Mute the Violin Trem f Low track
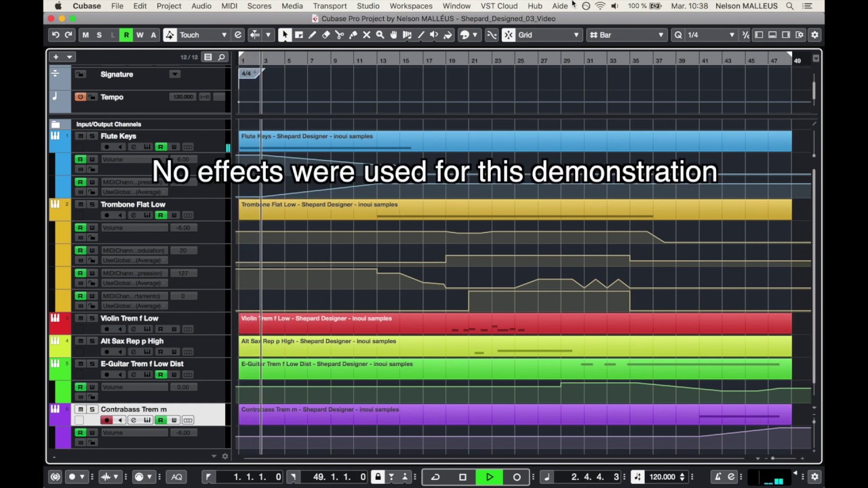Screen dimensions: 868x488 coord(80,319)
